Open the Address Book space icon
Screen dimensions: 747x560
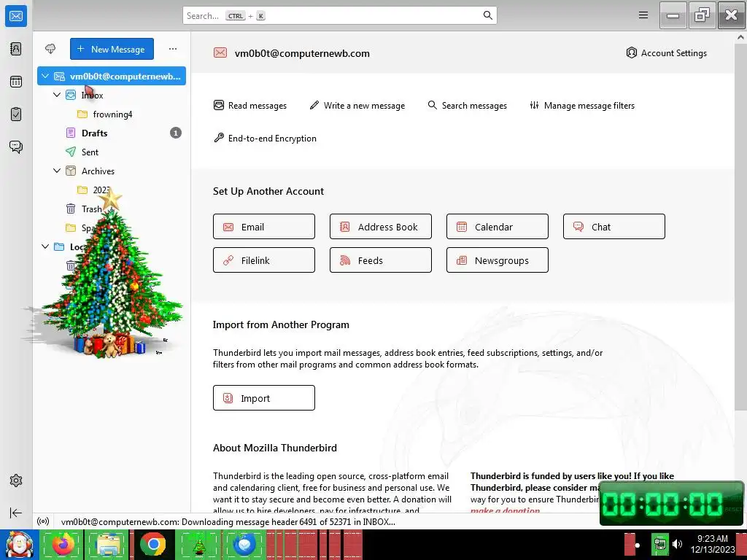tap(16, 49)
